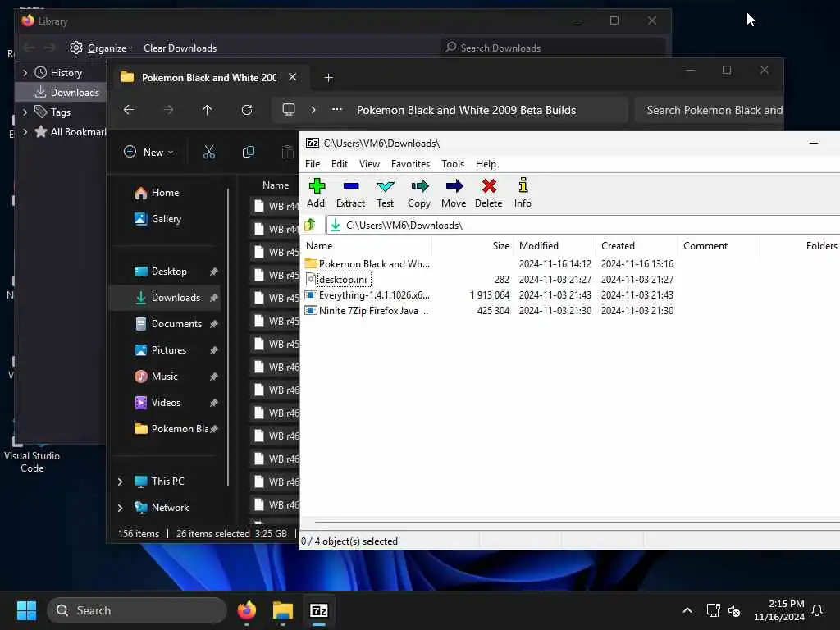Show hidden system tray icons
Viewport: 840px width, 630px height.
pos(687,610)
